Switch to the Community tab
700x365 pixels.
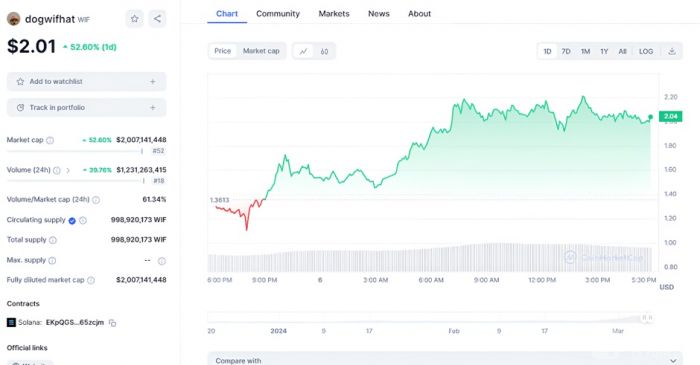[278, 14]
